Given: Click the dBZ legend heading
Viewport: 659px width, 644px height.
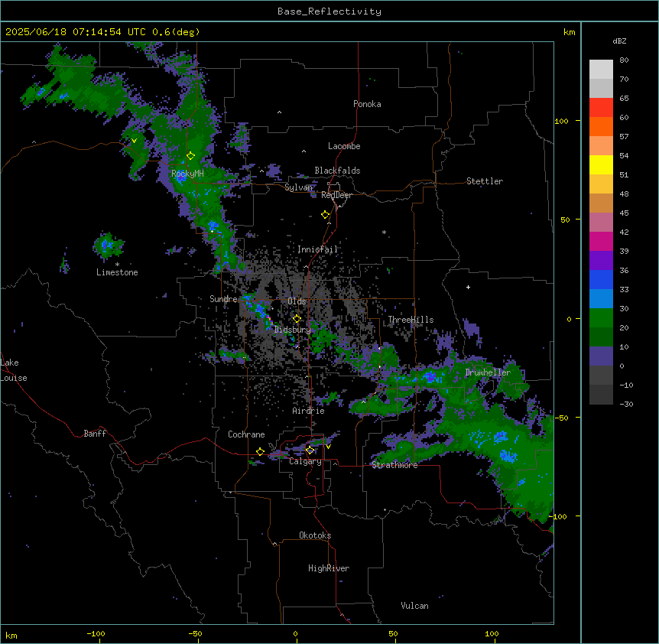Looking at the screenshot, I should pos(619,41).
